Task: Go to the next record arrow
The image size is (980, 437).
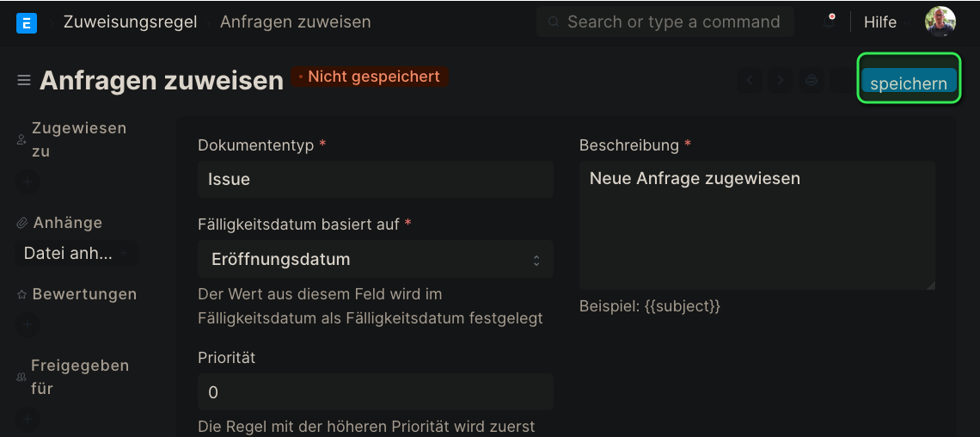Action: pyautogui.click(x=780, y=81)
